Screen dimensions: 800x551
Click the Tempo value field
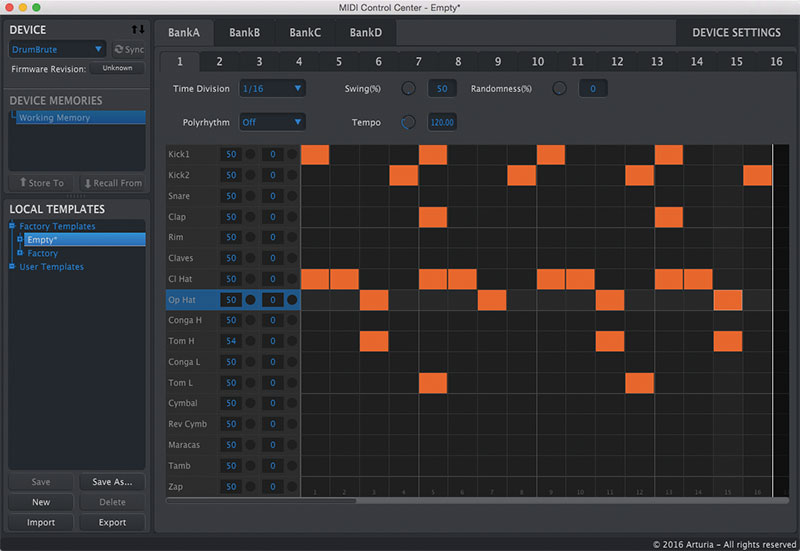point(442,122)
